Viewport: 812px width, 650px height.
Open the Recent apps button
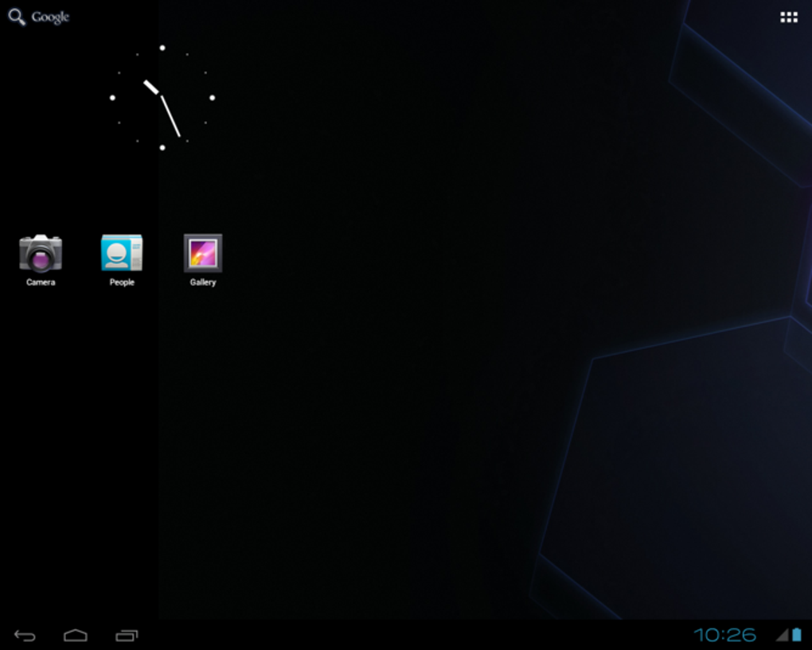tap(127, 635)
